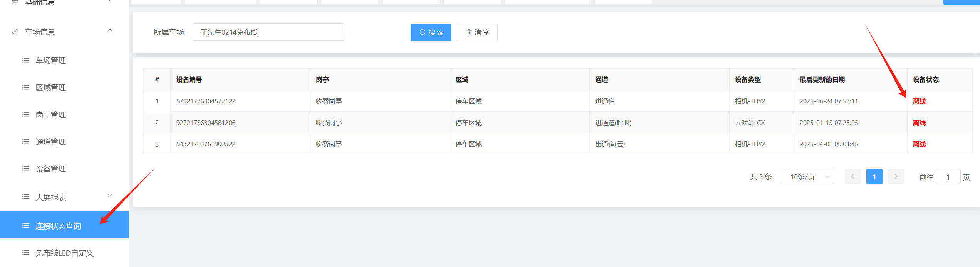Open 设备管理 menu item
The image size is (980, 267).
click(65, 168)
